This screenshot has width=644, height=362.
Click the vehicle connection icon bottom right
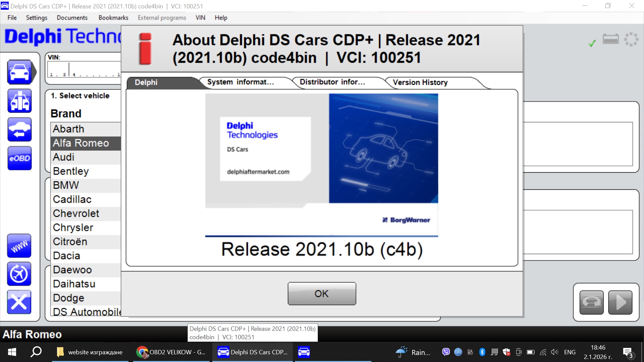(x=592, y=302)
